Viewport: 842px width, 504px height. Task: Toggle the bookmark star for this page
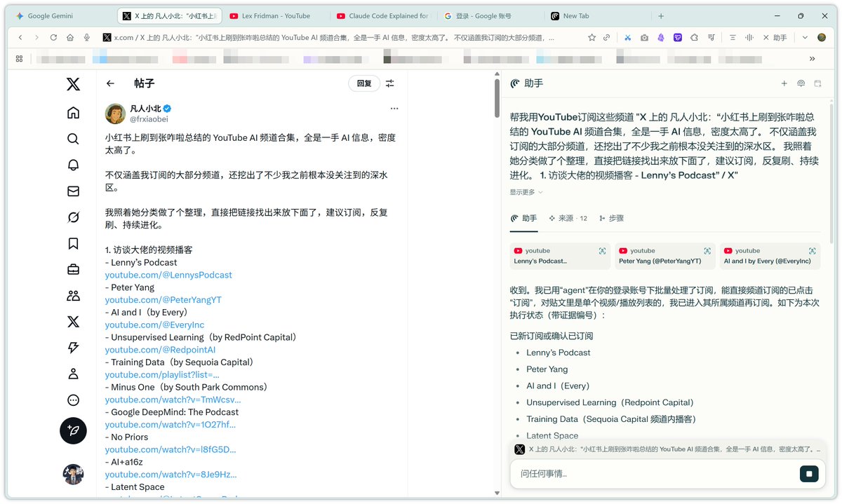(x=592, y=37)
